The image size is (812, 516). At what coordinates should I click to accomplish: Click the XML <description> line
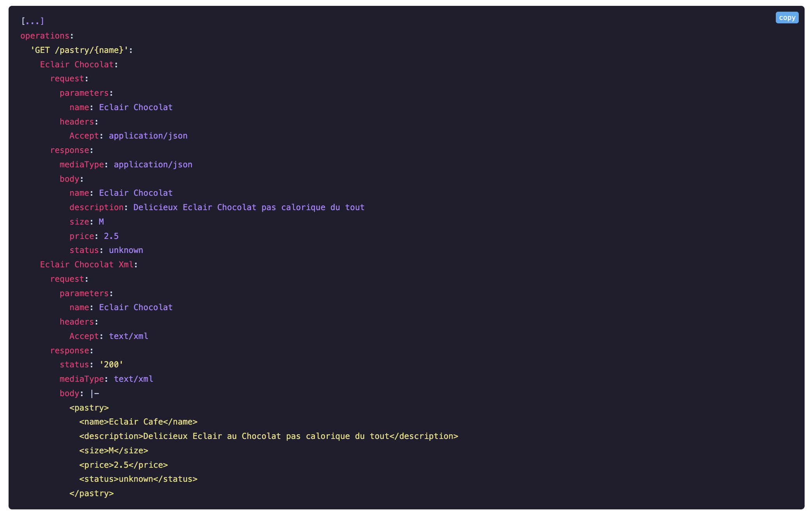click(269, 436)
